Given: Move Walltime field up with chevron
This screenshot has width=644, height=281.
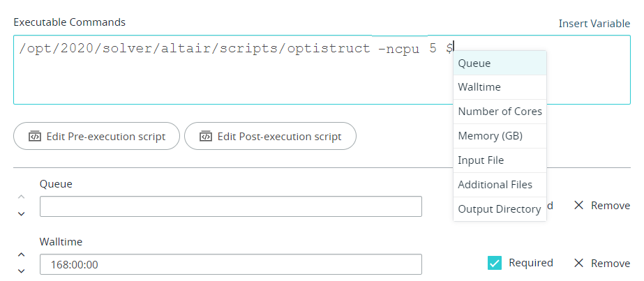Looking at the screenshot, I should [x=21, y=255].
